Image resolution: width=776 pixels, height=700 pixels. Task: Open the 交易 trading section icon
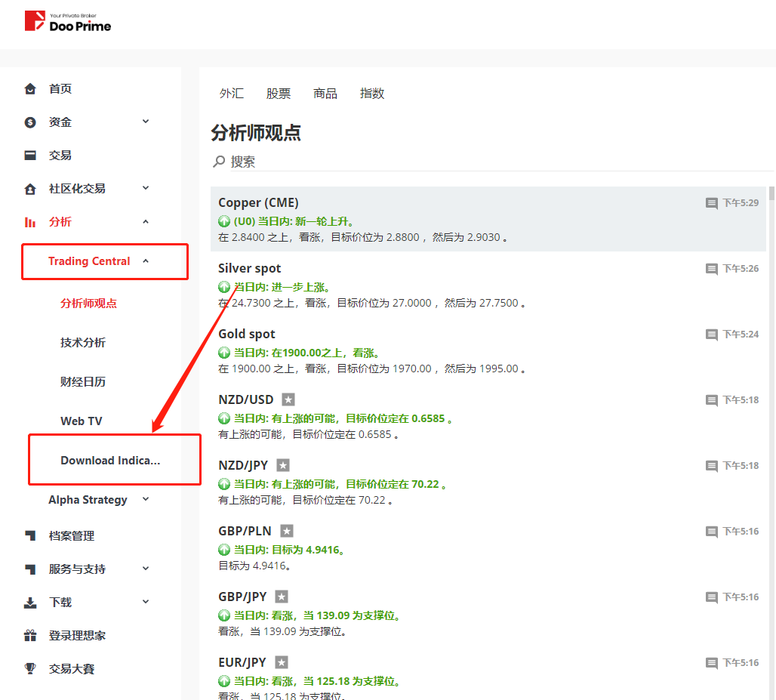(29, 155)
